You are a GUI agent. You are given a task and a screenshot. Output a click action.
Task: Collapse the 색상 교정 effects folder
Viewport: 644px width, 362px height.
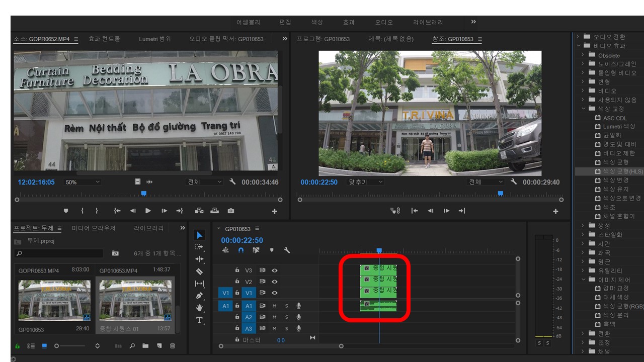pyautogui.click(x=584, y=109)
